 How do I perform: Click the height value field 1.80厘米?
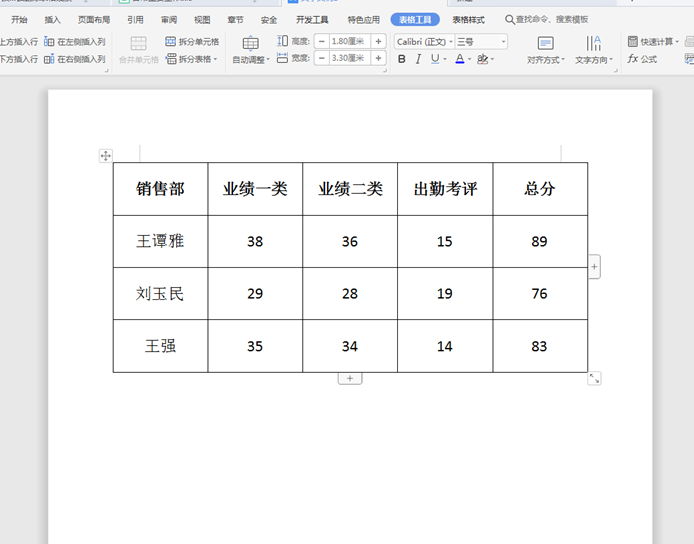coord(350,42)
